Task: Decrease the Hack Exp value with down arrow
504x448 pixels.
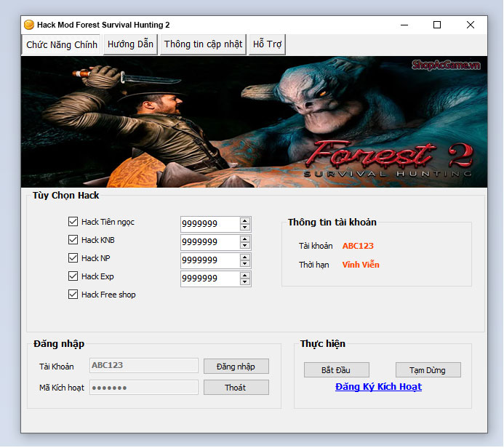Action: (245, 282)
